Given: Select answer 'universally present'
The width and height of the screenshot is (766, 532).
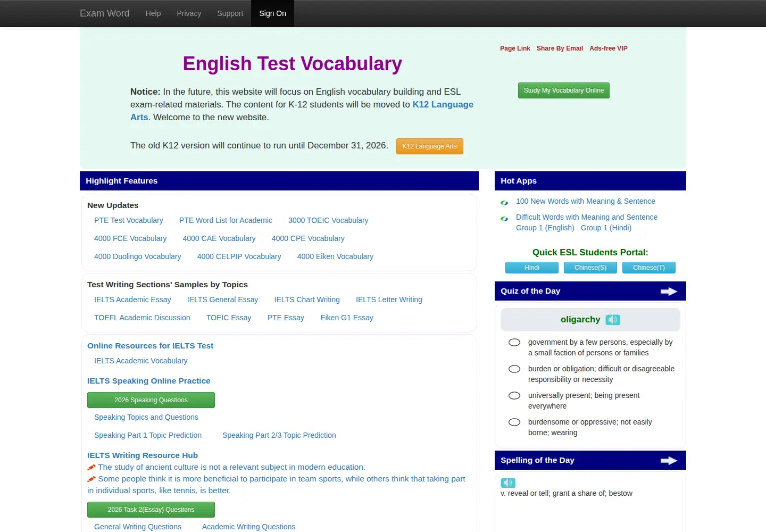Looking at the screenshot, I should click(514, 395).
